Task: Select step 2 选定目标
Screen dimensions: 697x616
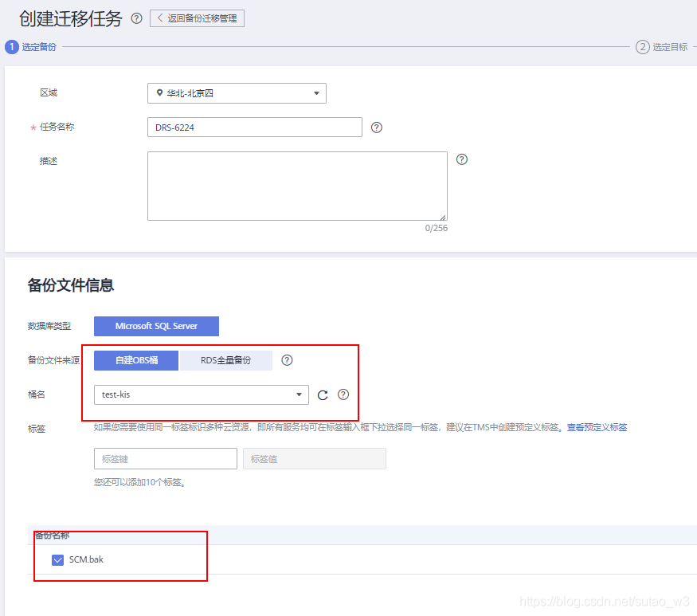Action: [661, 47]
